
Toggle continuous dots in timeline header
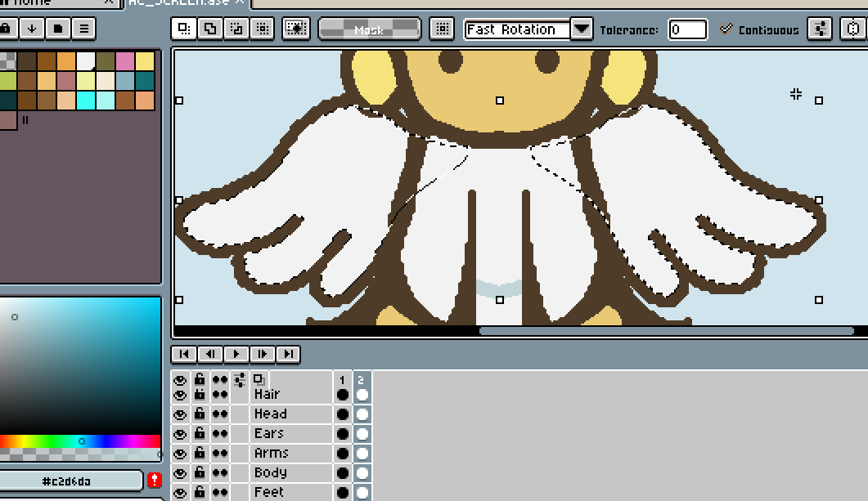[x=220, y=380]
